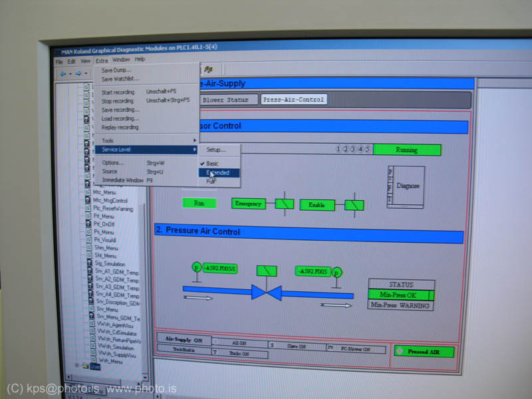Select the Sig_Simulation tree item

click(110, 263)
